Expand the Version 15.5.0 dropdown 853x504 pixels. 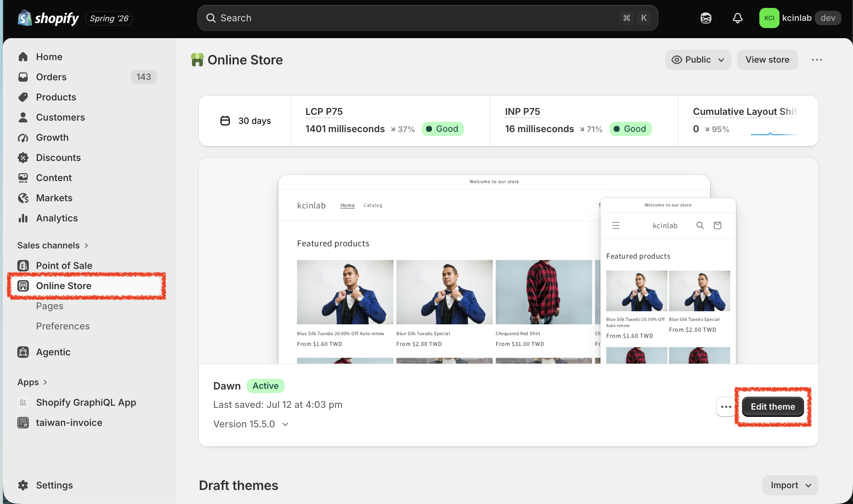point(251,424)
